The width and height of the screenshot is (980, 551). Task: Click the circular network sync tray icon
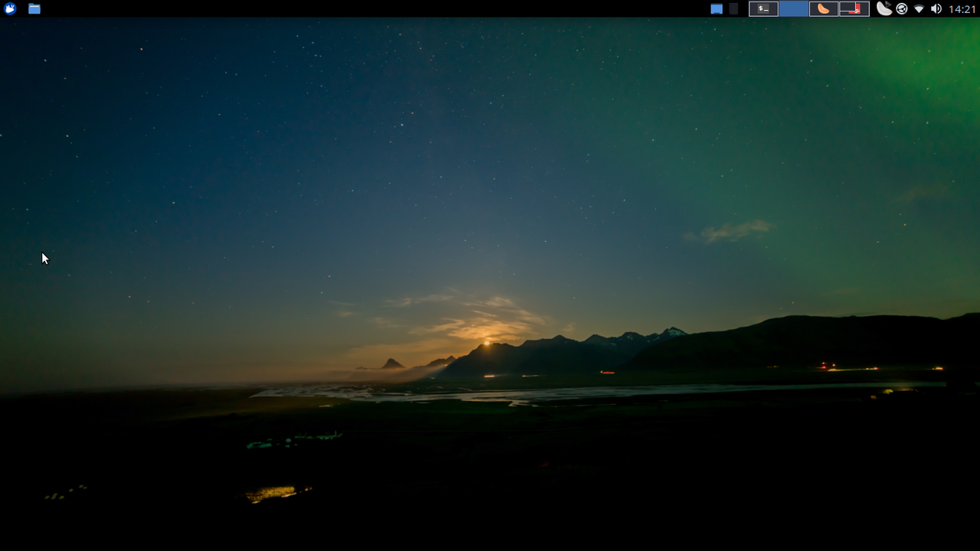coord(902,9)
